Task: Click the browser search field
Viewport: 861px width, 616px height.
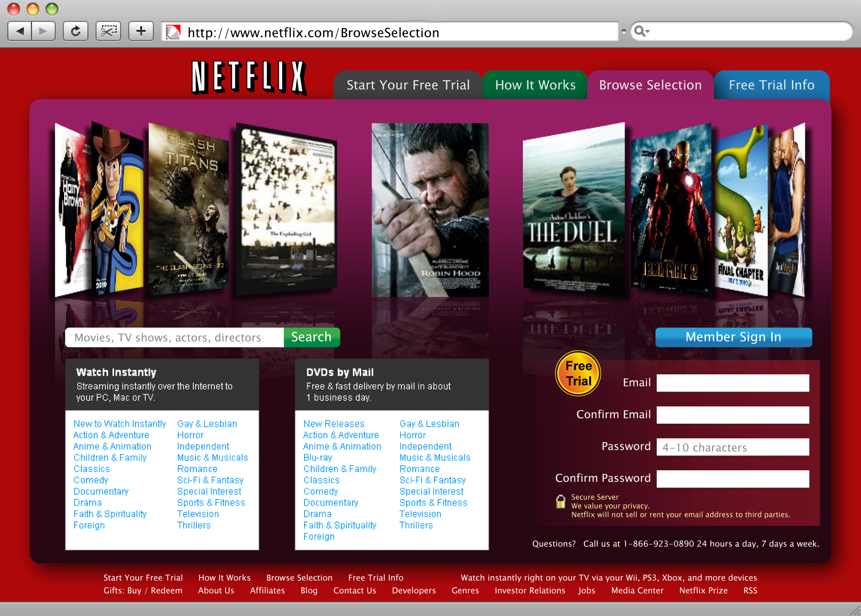Action: click(742, 31)
